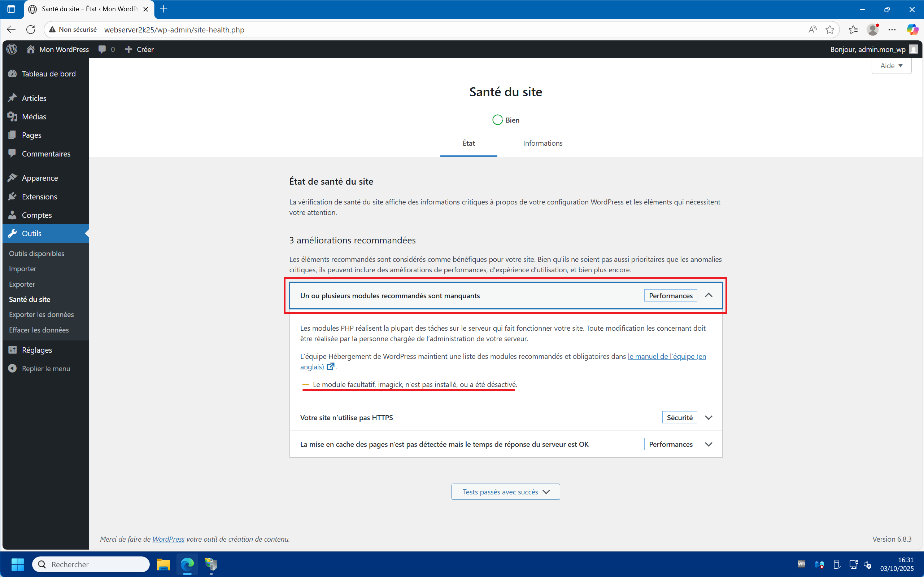Open Extensions plugin menu

[39, 197]
